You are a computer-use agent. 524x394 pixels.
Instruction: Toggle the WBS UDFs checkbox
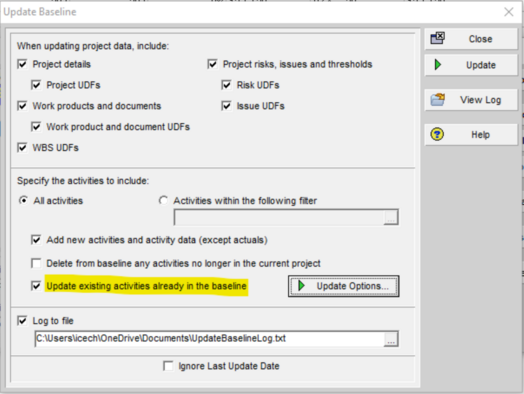[22, 147]
